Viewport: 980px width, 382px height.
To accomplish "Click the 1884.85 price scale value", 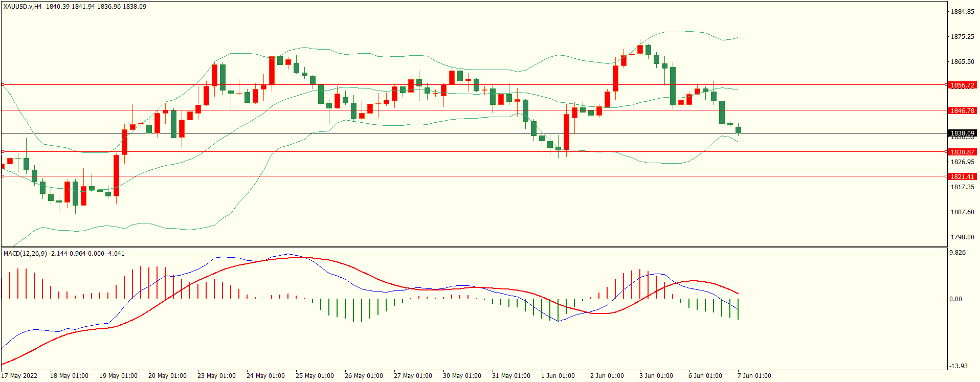I will tap(962, 12).
